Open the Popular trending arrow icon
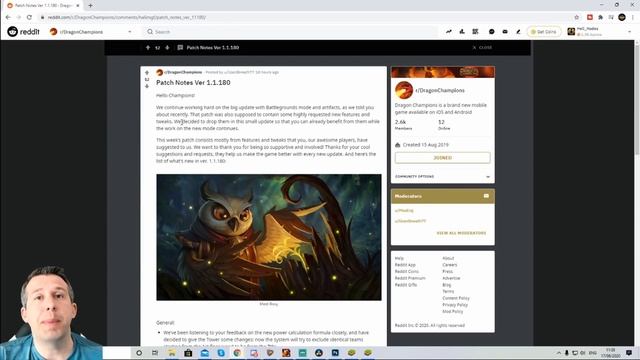The height and width of the screenshot is (360, 640). [449, 31]
